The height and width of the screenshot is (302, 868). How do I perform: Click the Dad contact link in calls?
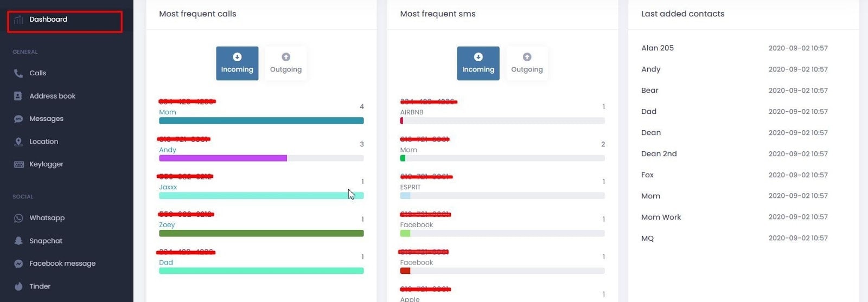(165, 262)
